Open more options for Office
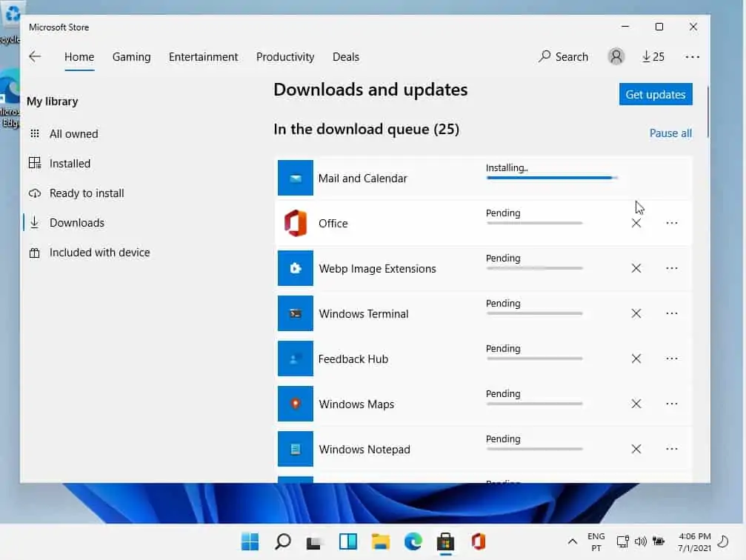The width and height of the screenshot is (746, 560). pos(672,223)
